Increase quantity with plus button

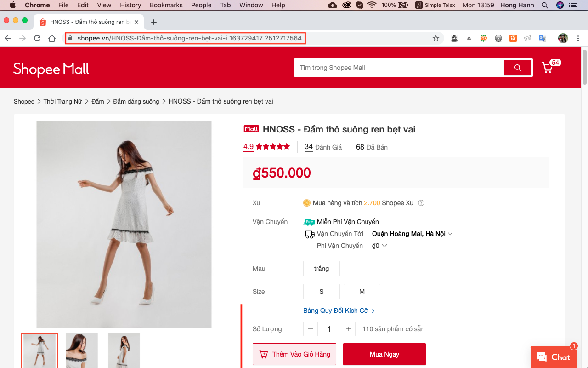tap(348, 329)
